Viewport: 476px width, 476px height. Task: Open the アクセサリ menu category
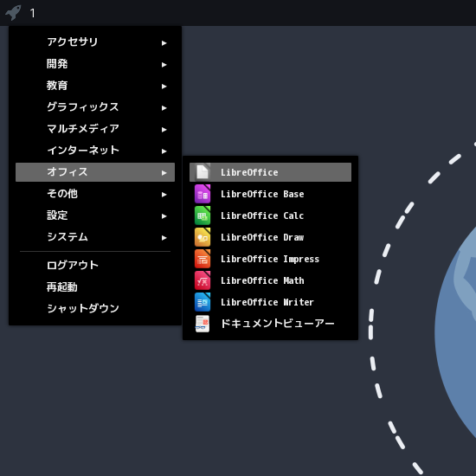95,42
